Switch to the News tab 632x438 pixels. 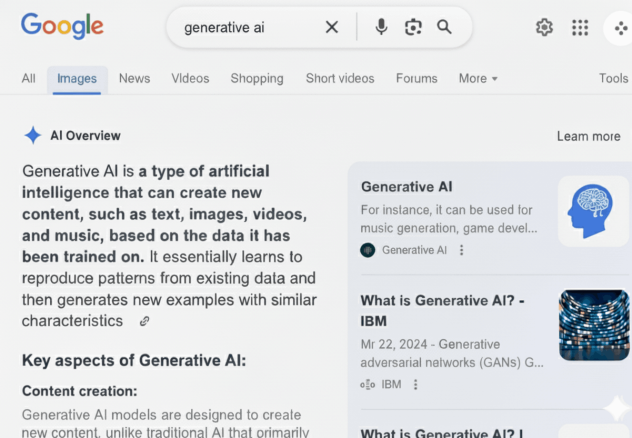(135, 78)
